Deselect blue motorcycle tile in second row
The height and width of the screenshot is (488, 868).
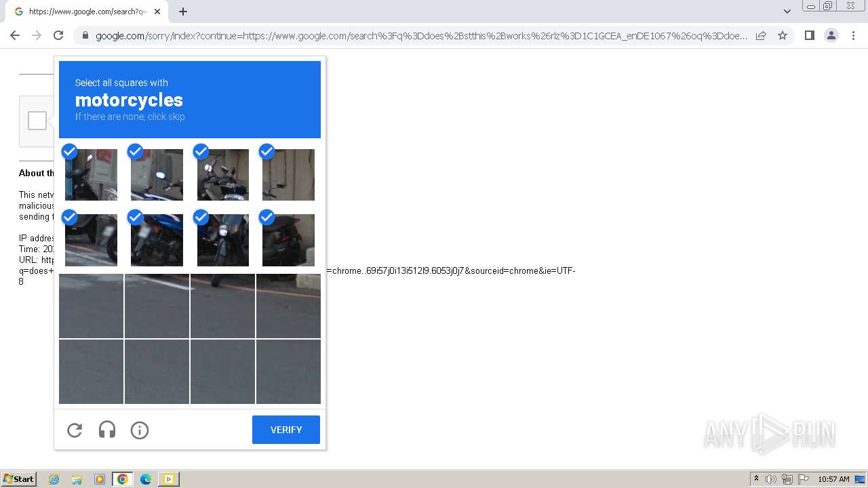coord(157,240)
